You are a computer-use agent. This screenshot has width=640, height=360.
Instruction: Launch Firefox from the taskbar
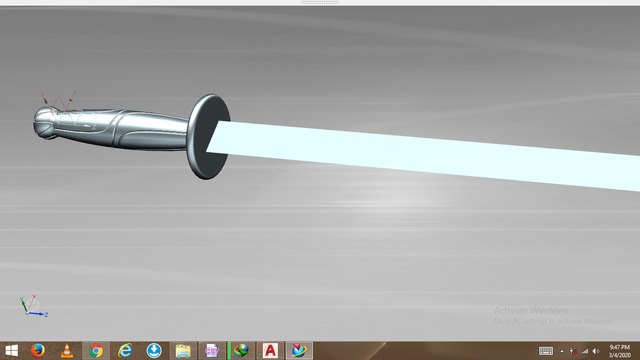point(38,351)
